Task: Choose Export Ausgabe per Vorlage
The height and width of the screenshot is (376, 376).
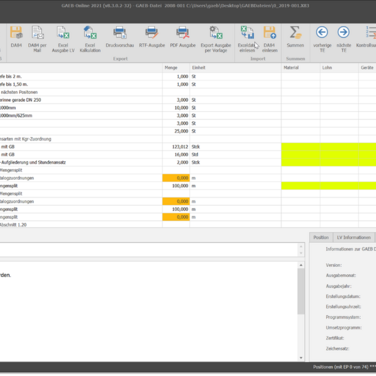Action: [x=216, y=39]
